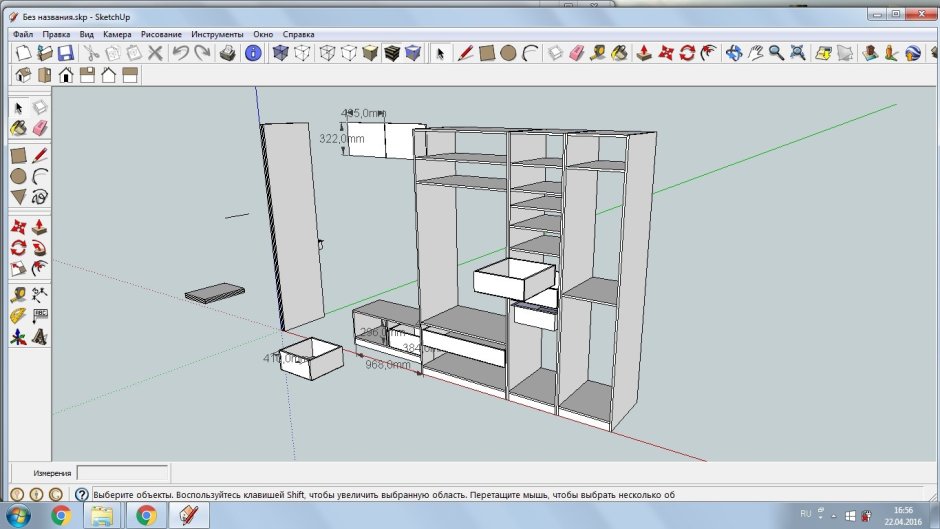940x529 pixels.
Task: Undo the last action
Action: click(180, 53)
